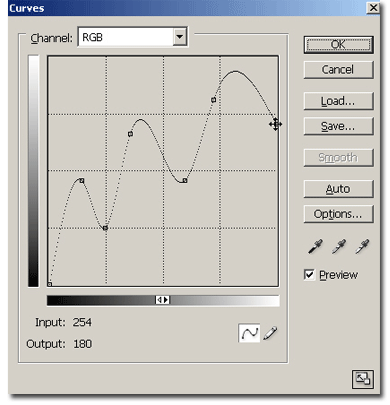Select the black point eyedropper
The height and width of the screenshot is (405, 390).
(x=315, y=246)
